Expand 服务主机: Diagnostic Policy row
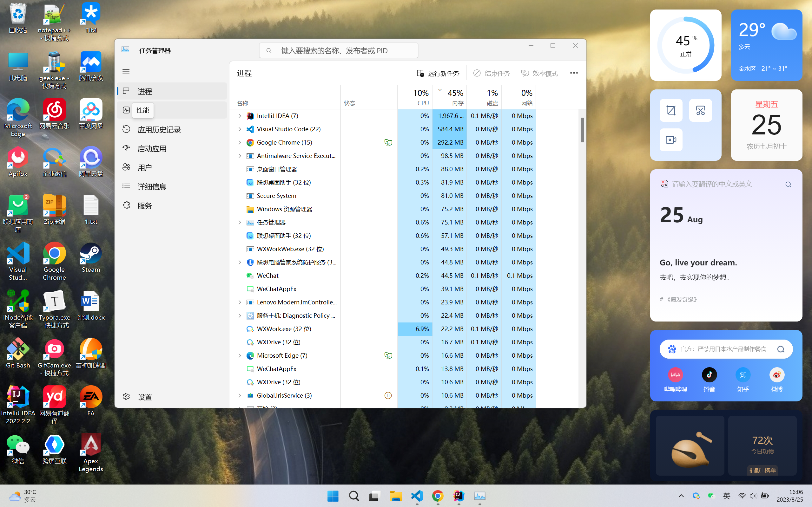This screenshot has height=507, width=812. click(x=240, y=315)
